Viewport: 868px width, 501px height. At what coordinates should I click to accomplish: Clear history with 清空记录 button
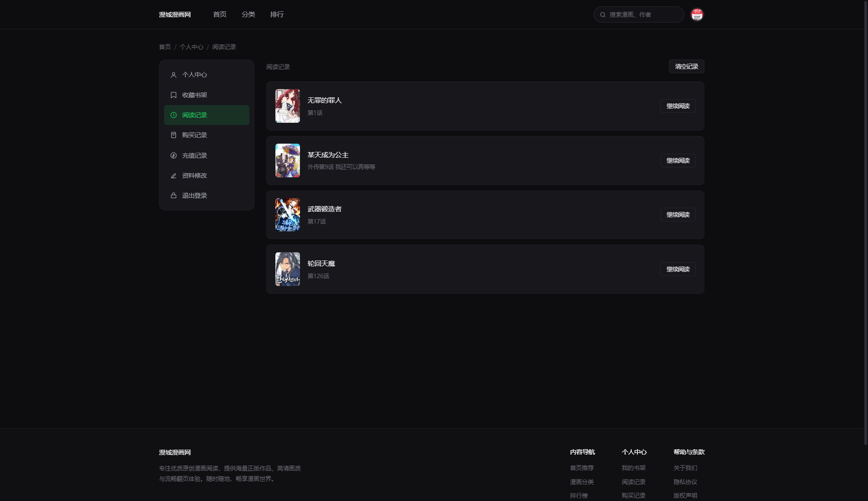[x=686, y=66]
